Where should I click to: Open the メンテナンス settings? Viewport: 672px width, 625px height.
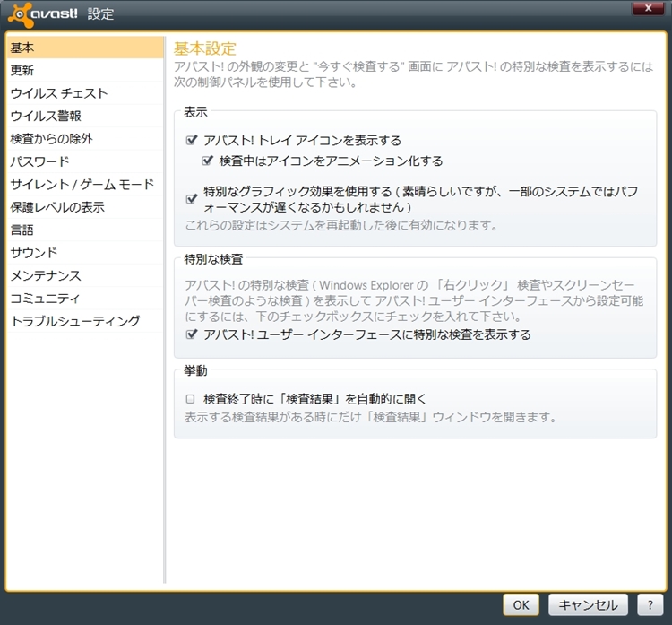click(x=85, y=275)
